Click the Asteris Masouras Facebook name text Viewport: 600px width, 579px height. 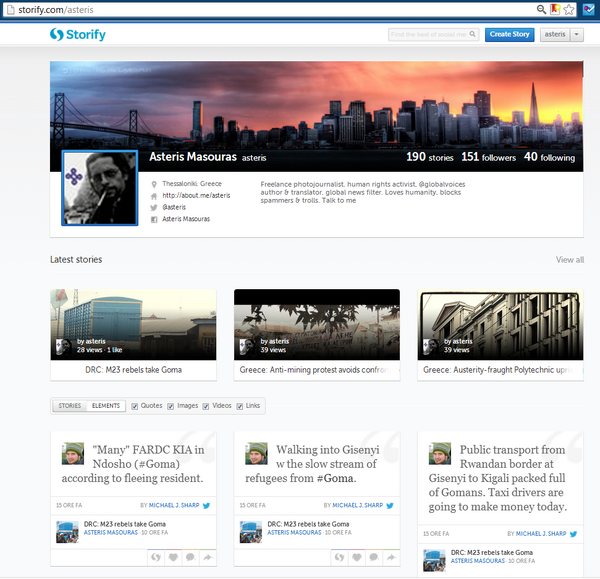click(x=186, y=219)
